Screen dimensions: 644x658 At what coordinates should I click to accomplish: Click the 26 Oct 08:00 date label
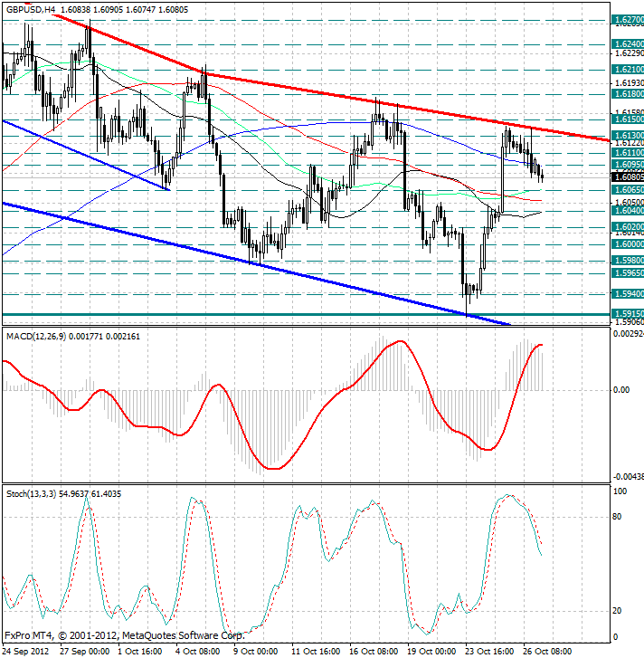(547, 652)
